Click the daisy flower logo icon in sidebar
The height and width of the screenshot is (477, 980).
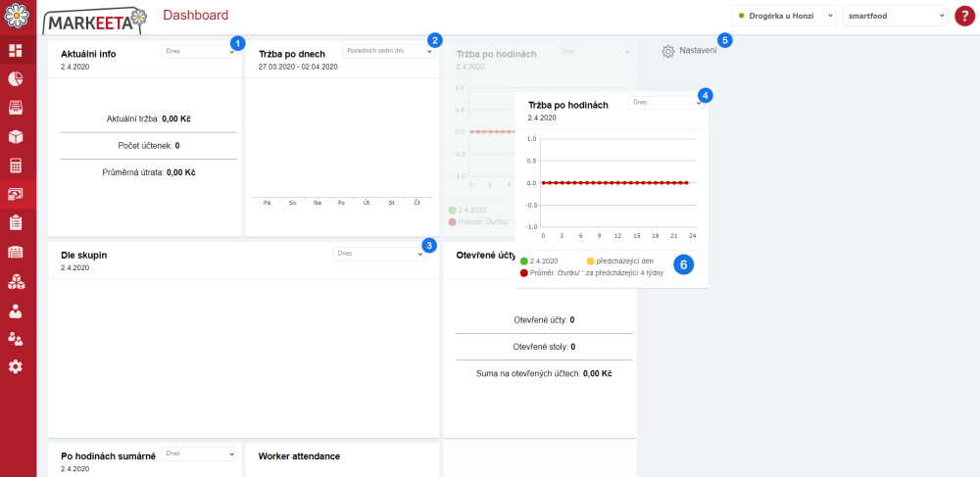pyautogui.click(x=17, y=15)
